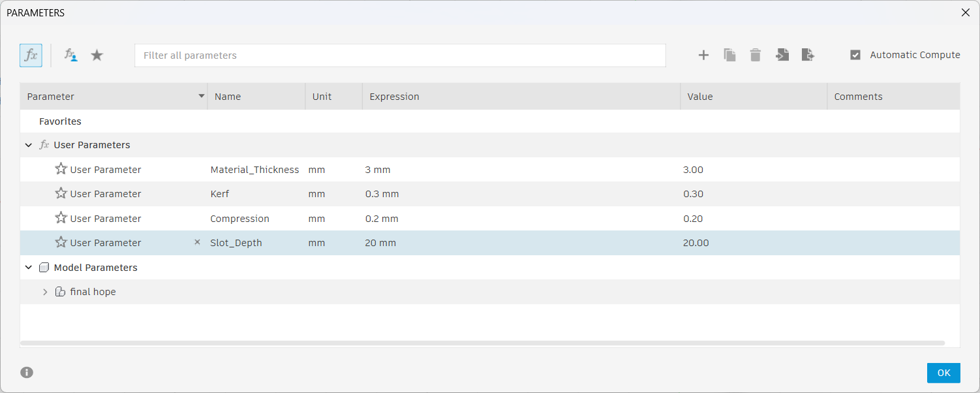This screenshot has width=980, height=393.
Task: Disable the Automatic Compute checkbox
Action: 855,55
